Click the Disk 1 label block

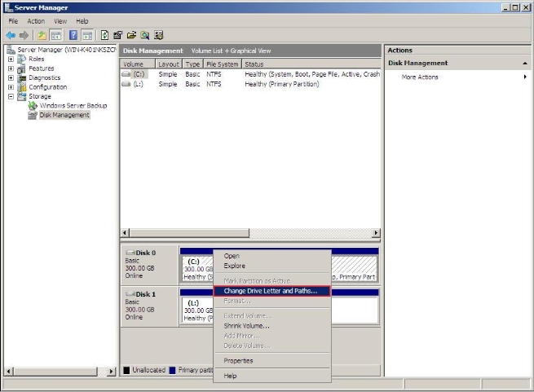(149, 307)
